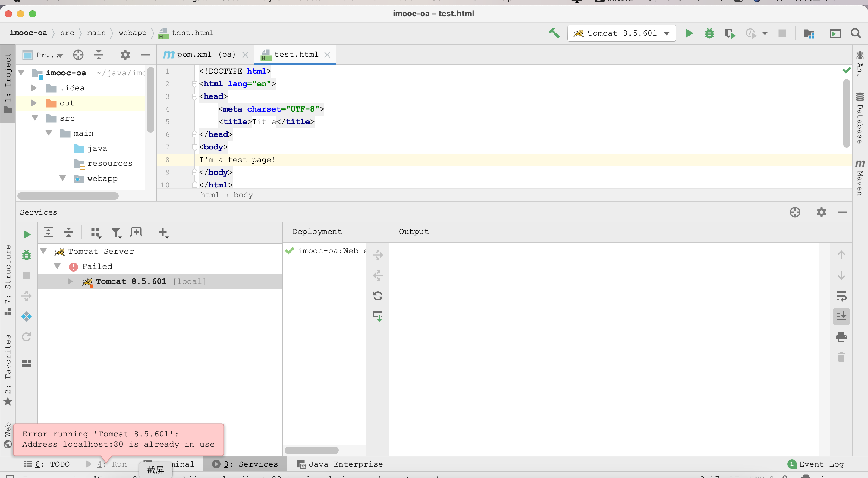Click the Project tree horizontal scrollbar
868x478 pixels.
tap(68, 196)
